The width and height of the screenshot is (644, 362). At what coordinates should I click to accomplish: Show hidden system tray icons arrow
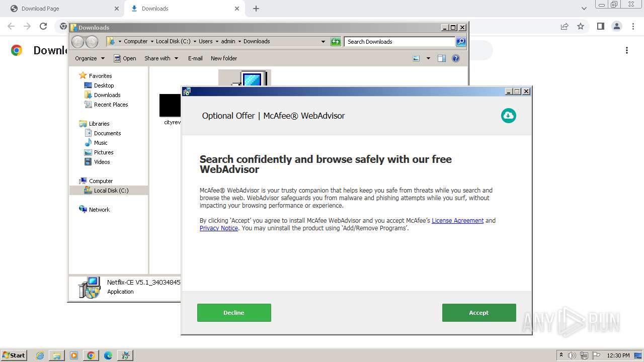(561, 355)
